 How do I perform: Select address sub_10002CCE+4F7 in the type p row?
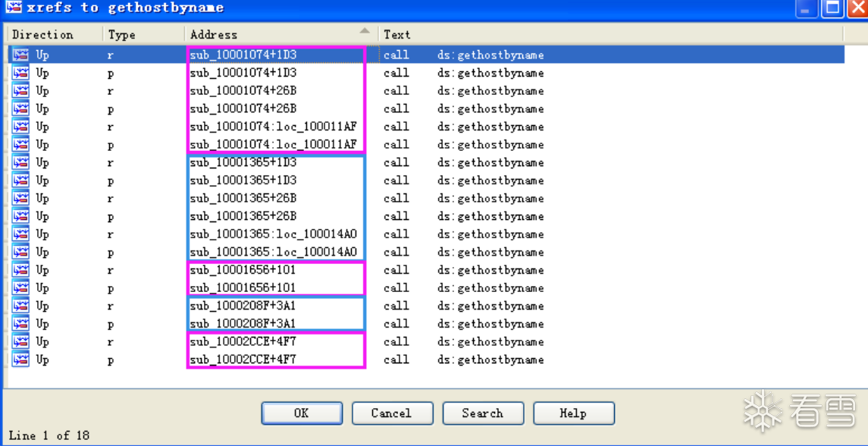pos(243,360)
